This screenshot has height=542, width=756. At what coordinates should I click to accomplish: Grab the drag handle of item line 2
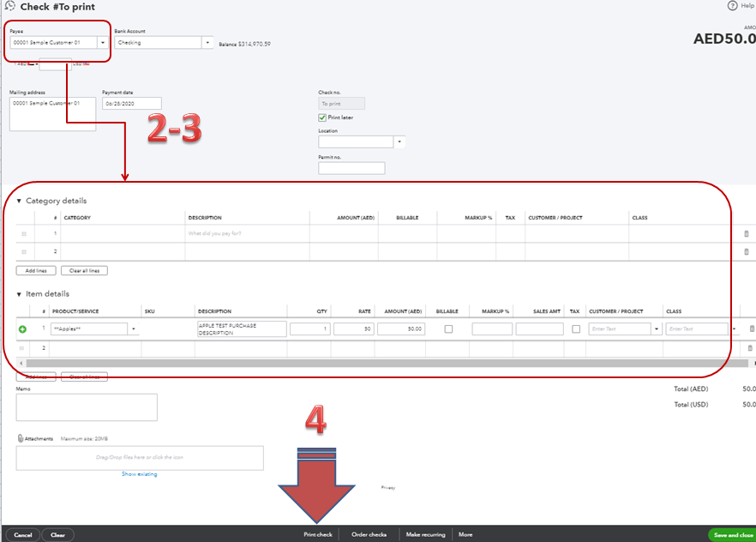point(21,347)
